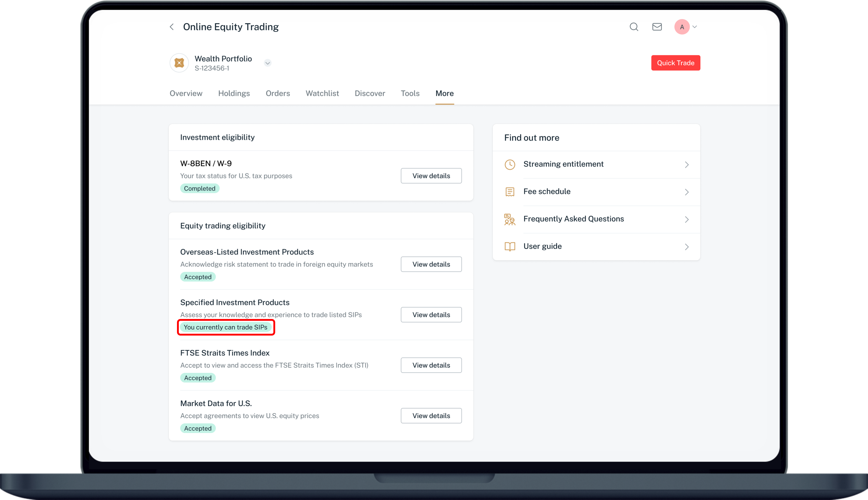Switch to the Watchlist tab

(x=322, y=93)
